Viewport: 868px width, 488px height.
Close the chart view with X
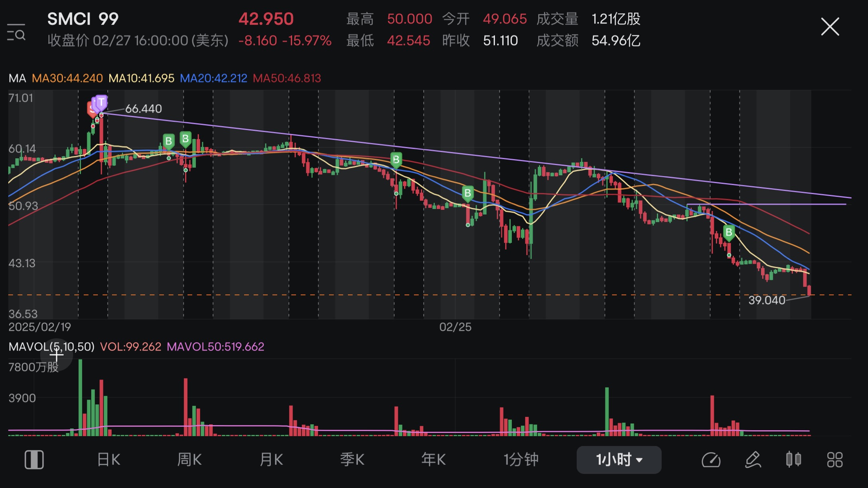tap(830, 27)
